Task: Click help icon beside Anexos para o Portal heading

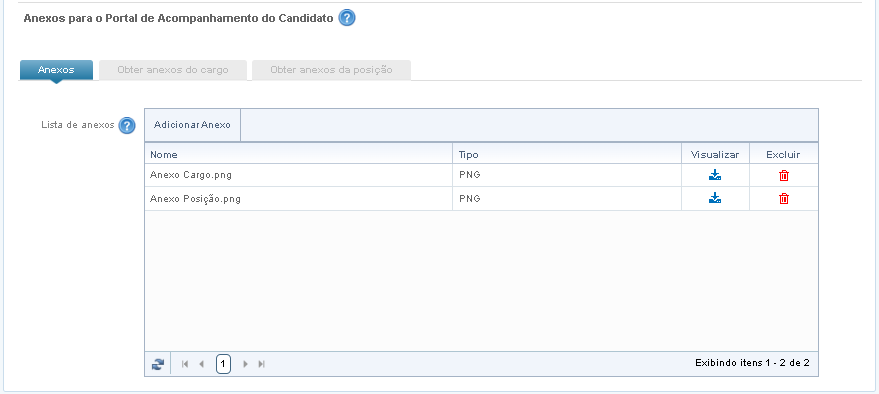Action: click(347, 18)
